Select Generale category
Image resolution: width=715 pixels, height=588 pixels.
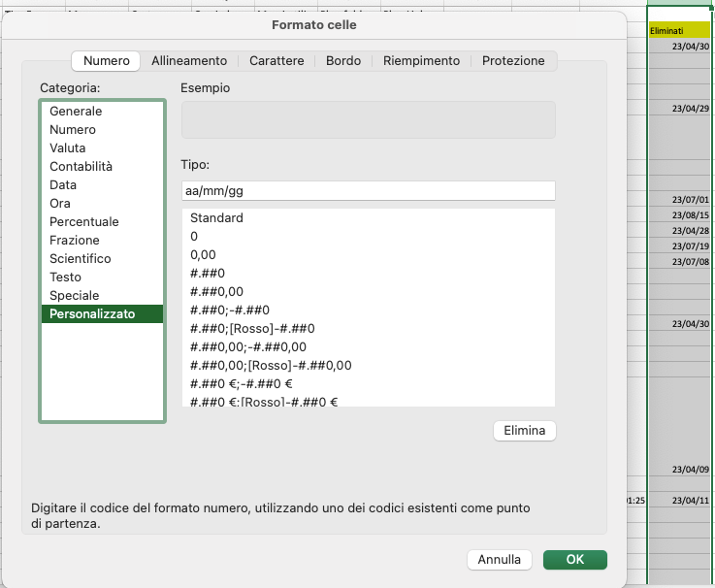102,112
